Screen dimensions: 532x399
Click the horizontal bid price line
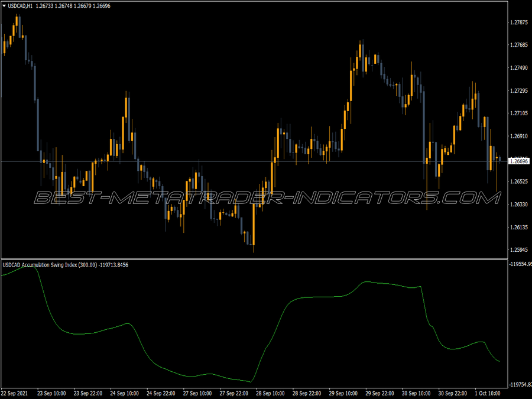254,161
